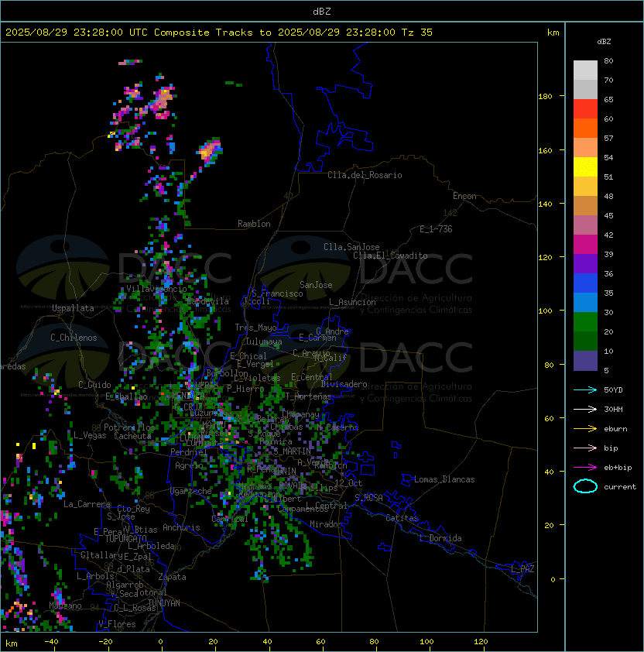Click the C_Guido place label

tap(94, 385)
